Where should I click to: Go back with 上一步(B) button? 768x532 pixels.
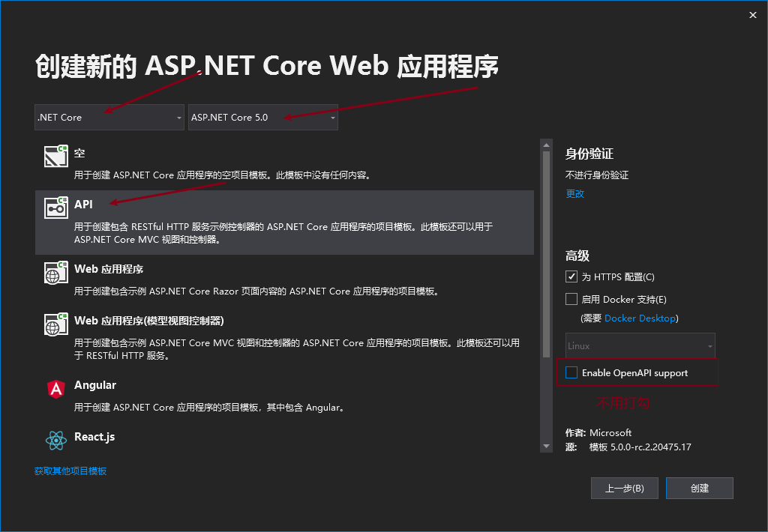coord(624,488)
